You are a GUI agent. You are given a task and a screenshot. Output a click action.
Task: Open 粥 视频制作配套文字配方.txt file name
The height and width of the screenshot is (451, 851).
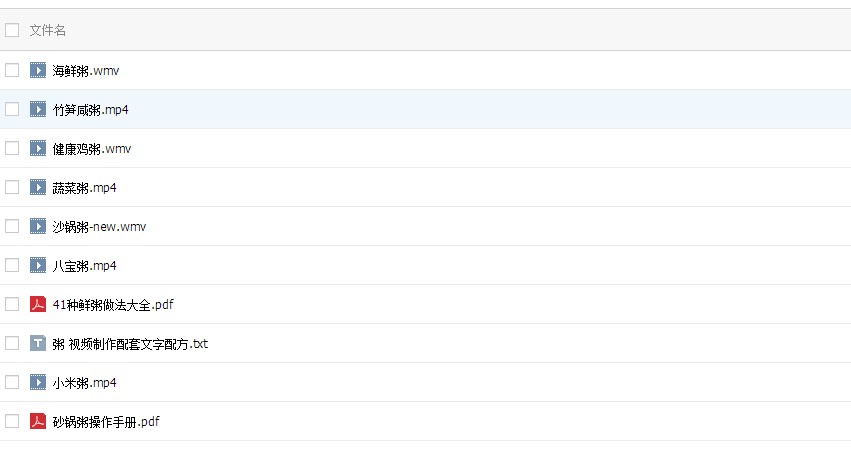[x=130, y=344]
